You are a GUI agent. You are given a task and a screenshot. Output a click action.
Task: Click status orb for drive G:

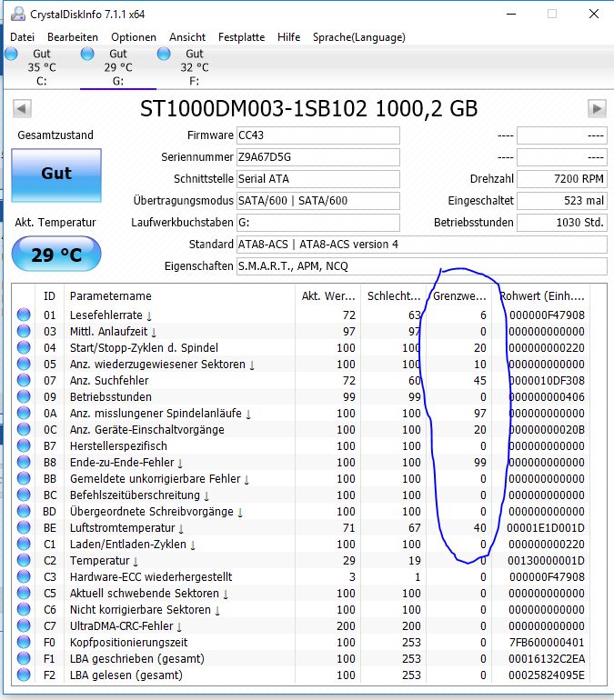(x=87, y=54)
